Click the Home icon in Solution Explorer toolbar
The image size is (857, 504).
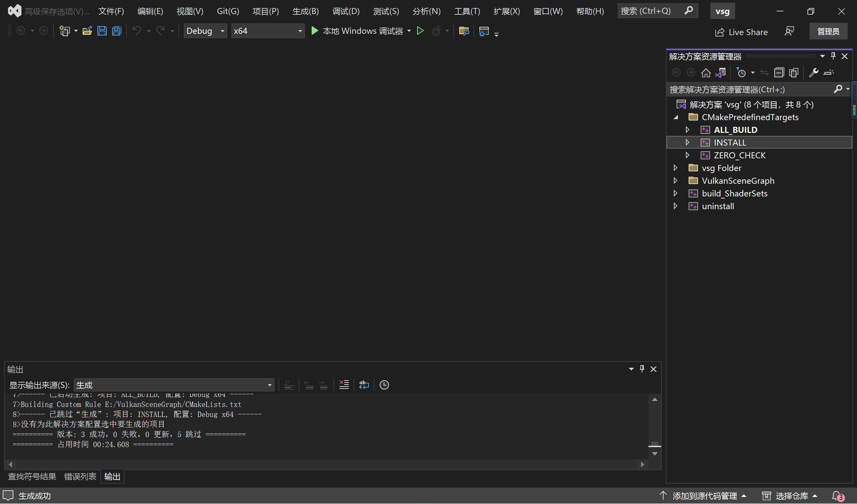[706, 72]
